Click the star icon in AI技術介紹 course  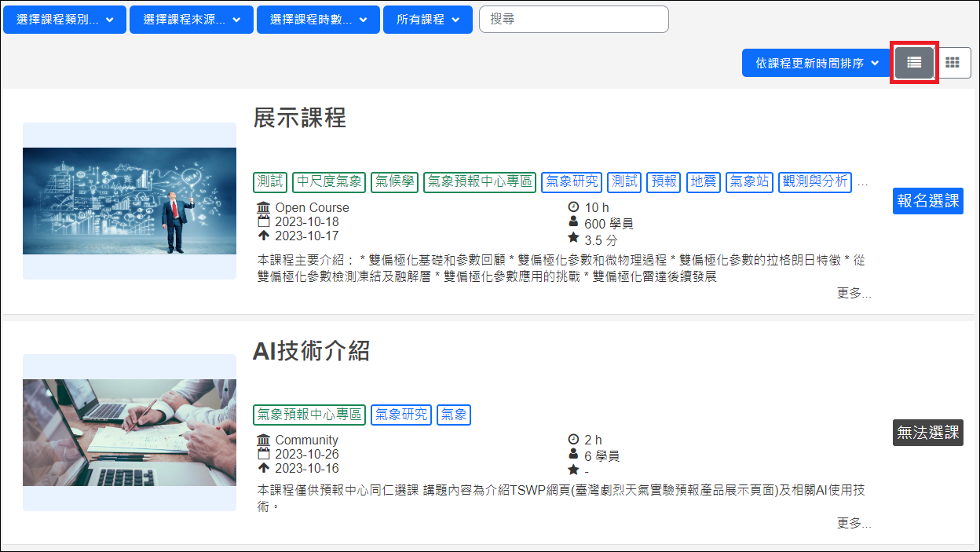coord(573,470)
